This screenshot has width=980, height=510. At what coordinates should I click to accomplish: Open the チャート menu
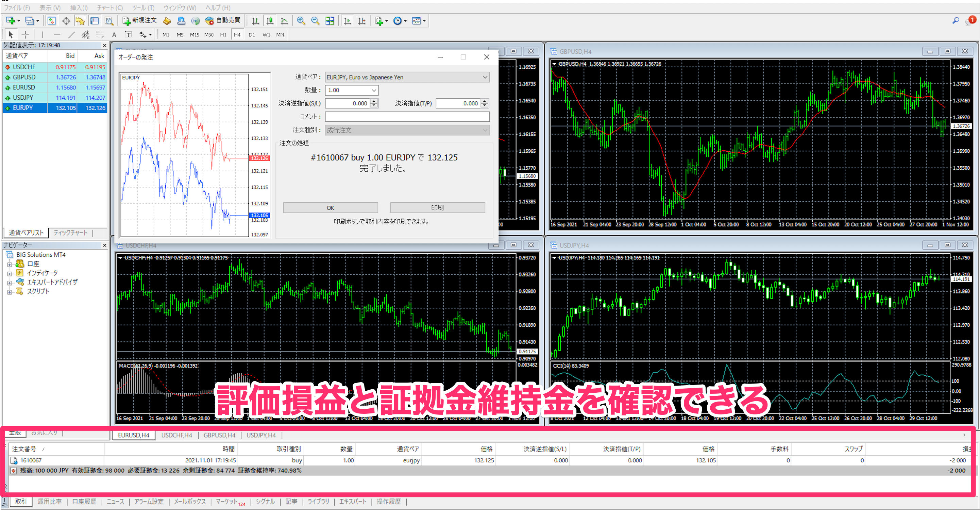109,7
